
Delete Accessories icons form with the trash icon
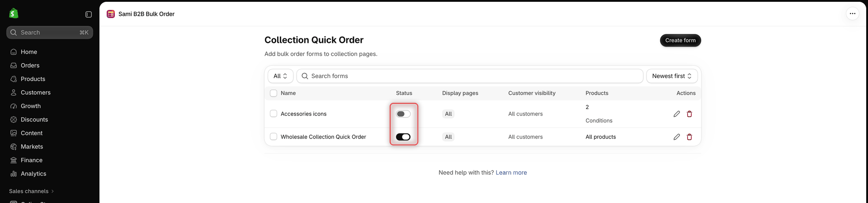coord(689,114)
